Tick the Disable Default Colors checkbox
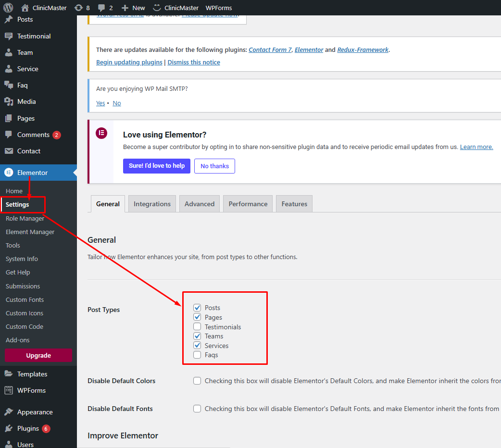This screenshot has width=501, height=448. (x=197, y=381)
